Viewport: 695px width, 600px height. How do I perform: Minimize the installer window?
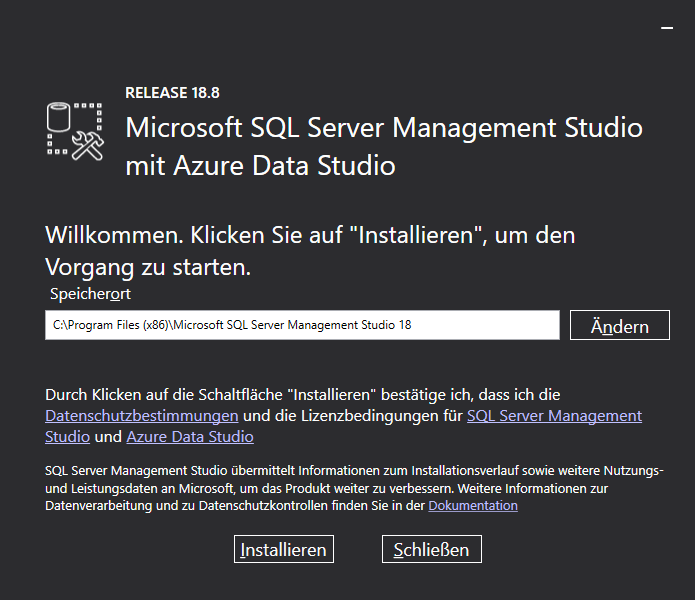click(667, 30)
